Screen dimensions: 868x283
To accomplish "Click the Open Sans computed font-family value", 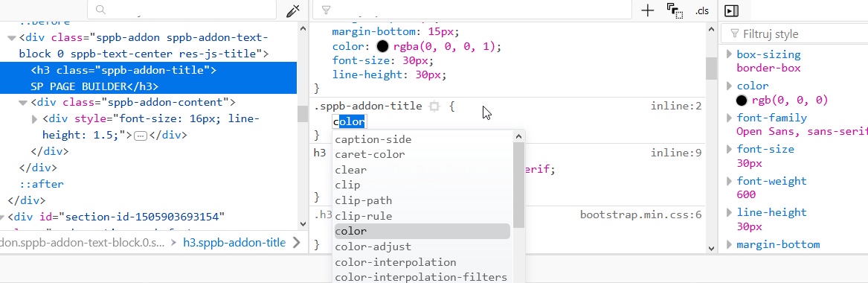I will [802, 131].
